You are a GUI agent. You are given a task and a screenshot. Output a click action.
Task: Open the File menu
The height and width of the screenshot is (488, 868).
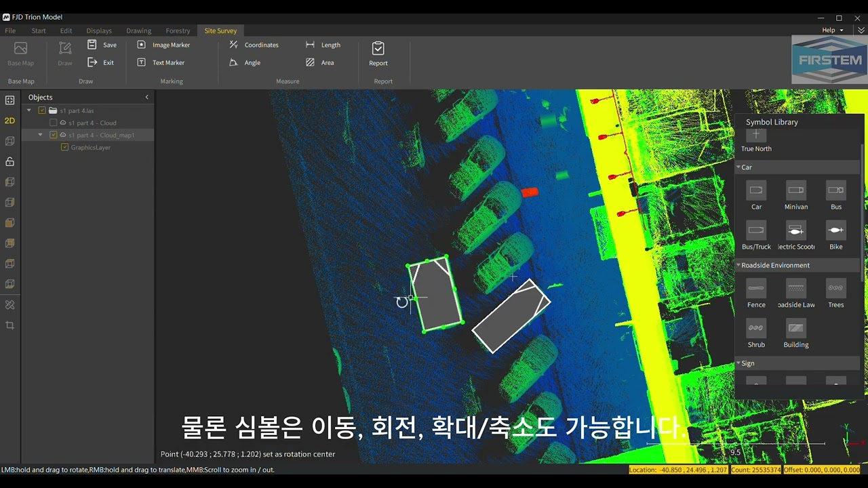(10, 30)
